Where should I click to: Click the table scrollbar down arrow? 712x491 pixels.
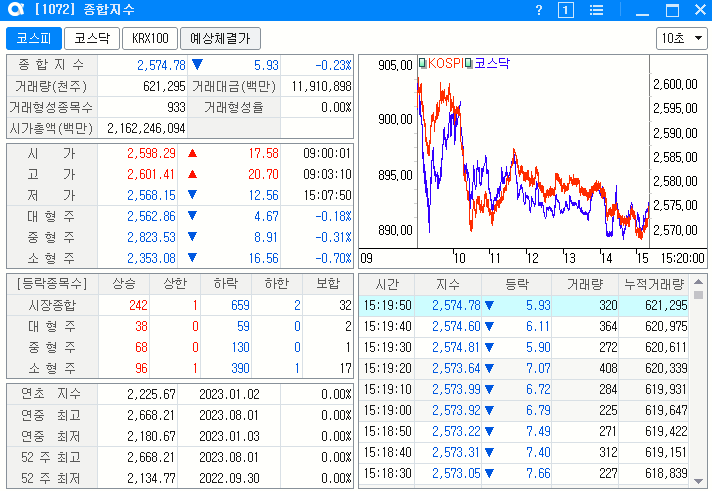[x=698, y=481]
